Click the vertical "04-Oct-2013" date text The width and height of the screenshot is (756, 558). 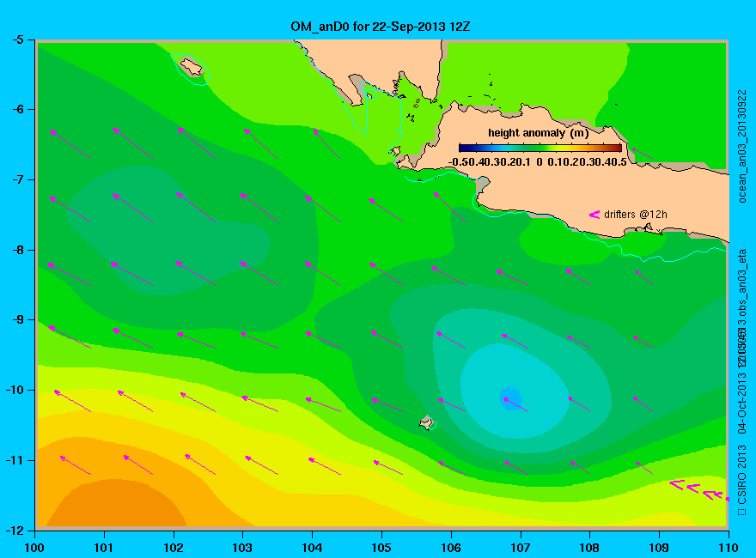click(x=742, y=402)
